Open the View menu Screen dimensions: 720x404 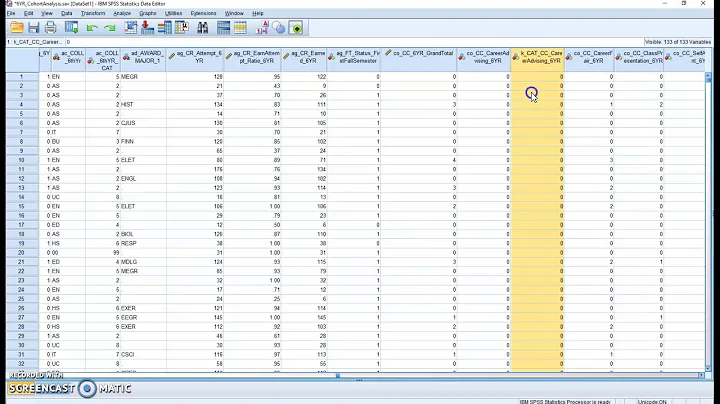(47, 13)
